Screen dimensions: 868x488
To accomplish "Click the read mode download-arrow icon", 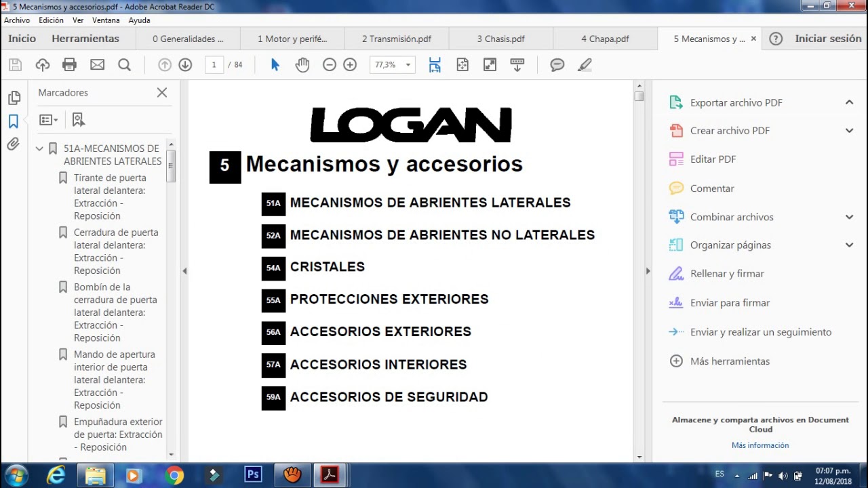I will [x=517, y=65].
